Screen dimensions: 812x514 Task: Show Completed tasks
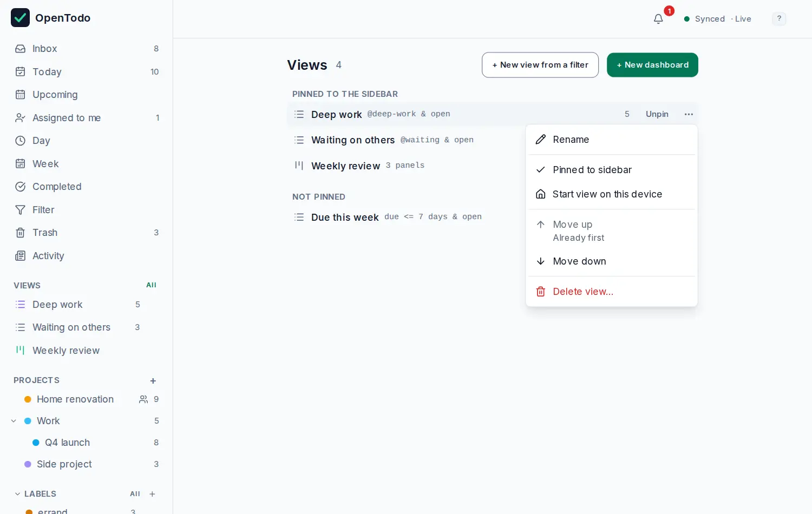(x=87, y=187)
